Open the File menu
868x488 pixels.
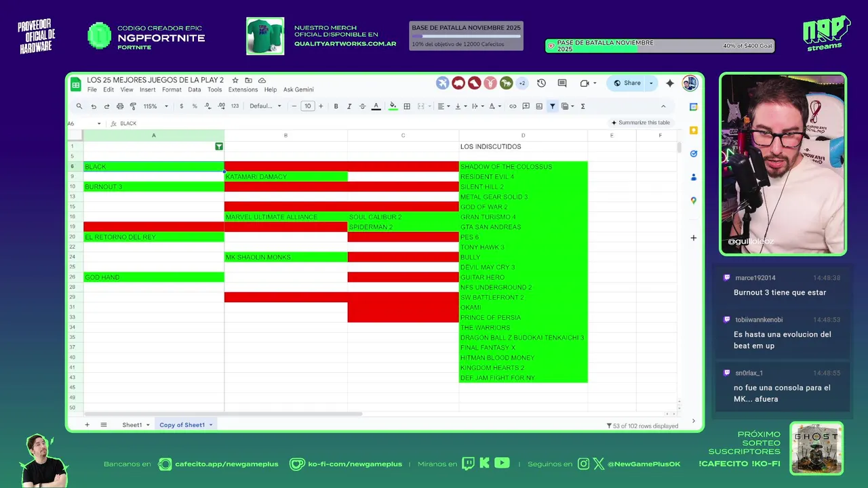click(92, 89)
